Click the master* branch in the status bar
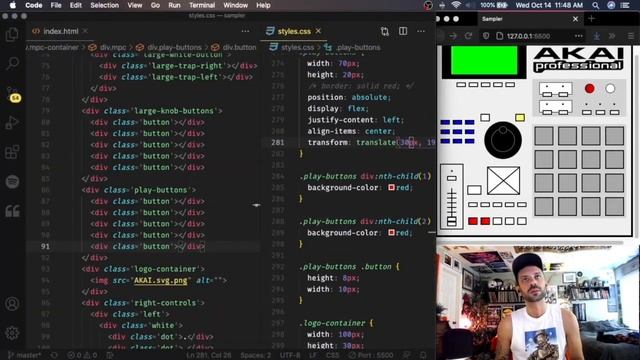 [24, 355]
